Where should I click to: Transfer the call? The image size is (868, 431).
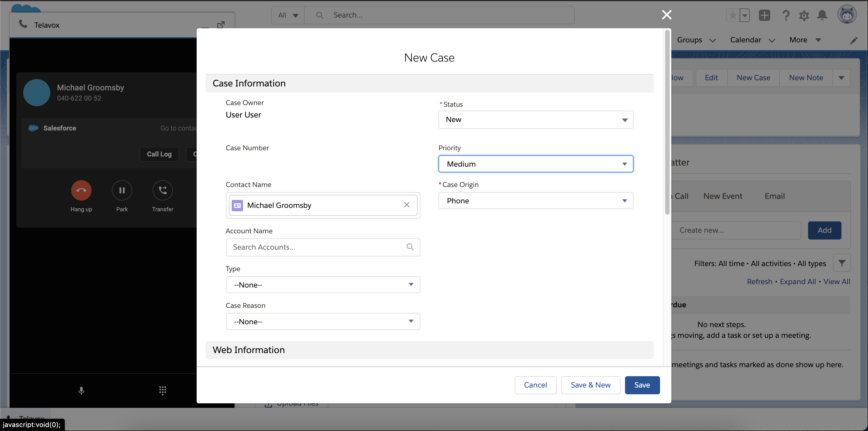pyautogui.click(x=162, y=190)
